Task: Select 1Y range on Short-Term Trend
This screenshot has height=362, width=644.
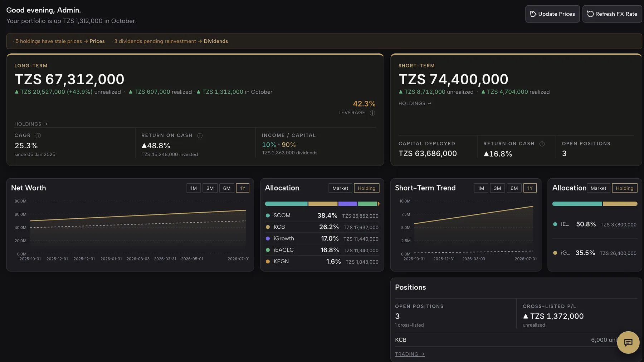Action: click(530, 188)
